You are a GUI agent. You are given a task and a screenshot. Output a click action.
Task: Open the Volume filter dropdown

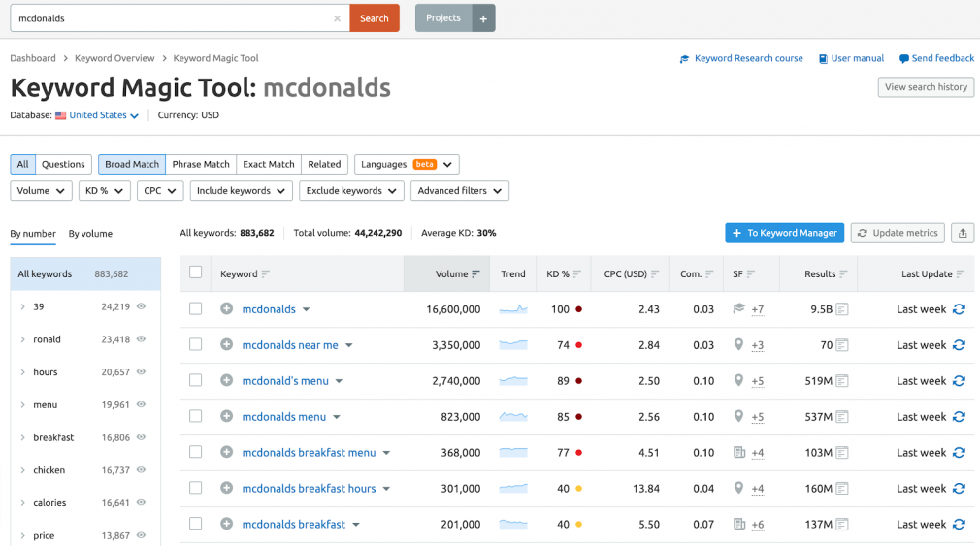click(x=42, y=190)
